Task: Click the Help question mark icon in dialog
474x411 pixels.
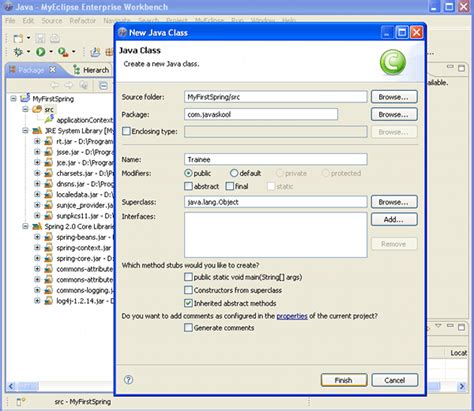Action: coord(128,380)
